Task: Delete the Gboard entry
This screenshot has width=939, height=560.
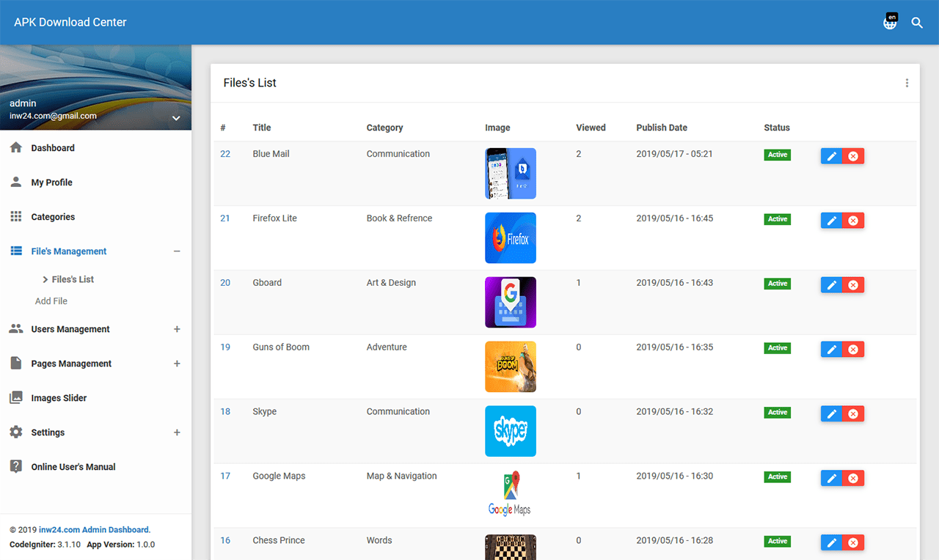Action: (853, 285)
